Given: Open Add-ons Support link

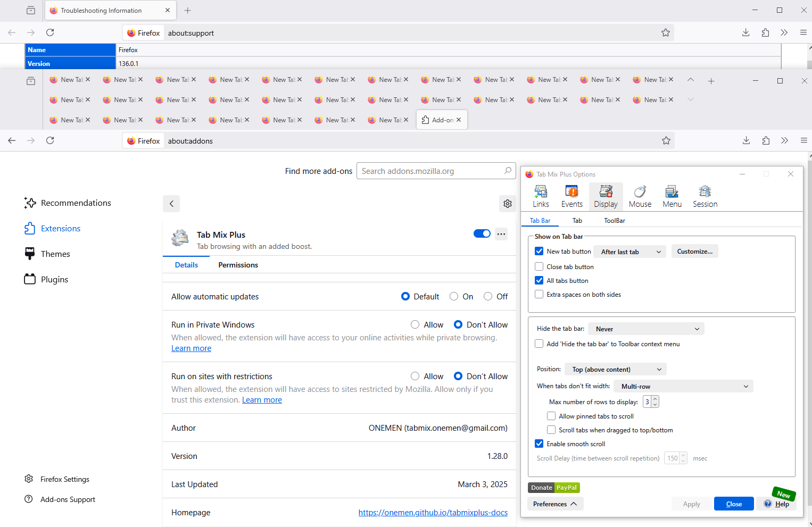Looking at the screenshot, I should [60, 499].
